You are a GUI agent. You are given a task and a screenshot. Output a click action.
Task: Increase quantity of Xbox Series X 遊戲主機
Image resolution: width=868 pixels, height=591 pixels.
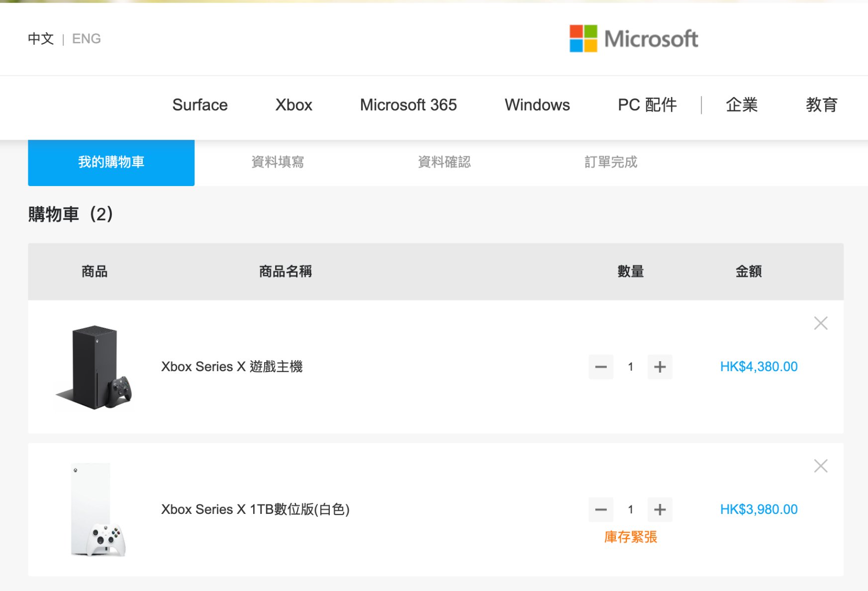pos(660,367)
